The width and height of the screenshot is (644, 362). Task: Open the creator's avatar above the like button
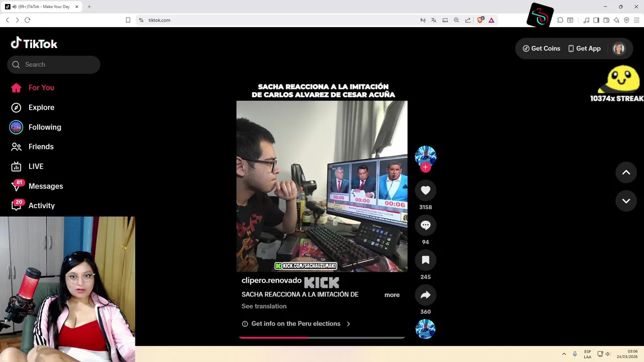426,156
